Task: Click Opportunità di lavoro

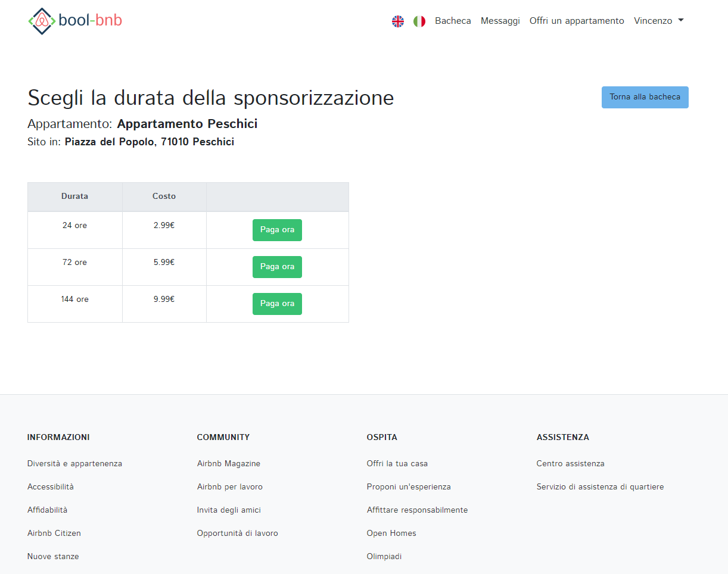Action: [237, 533]
